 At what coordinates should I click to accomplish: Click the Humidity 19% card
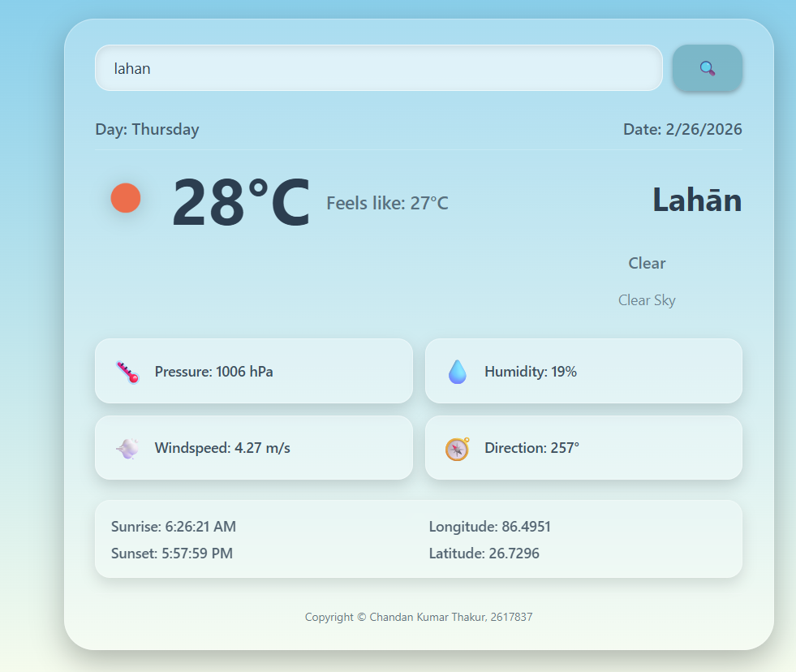583,372
